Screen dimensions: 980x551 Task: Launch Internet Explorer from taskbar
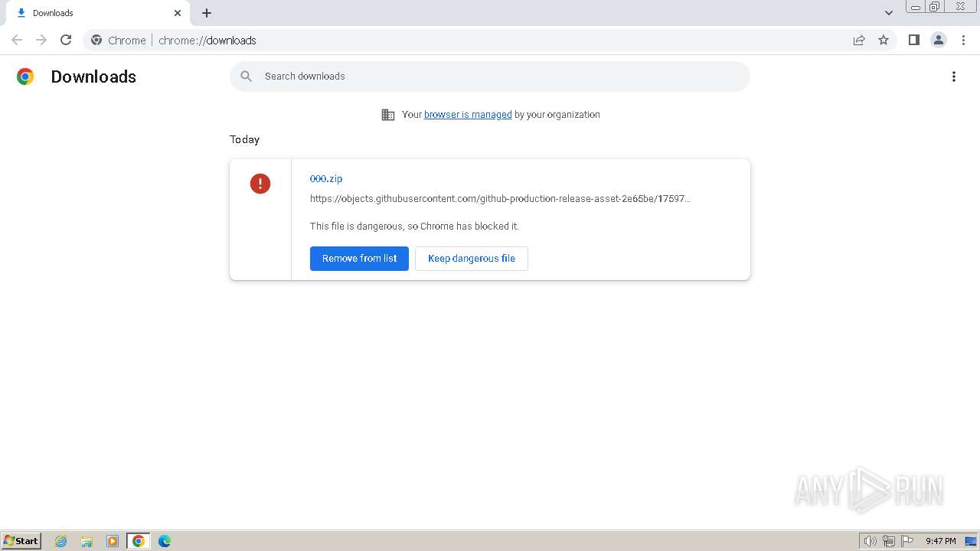coord(61,541)
